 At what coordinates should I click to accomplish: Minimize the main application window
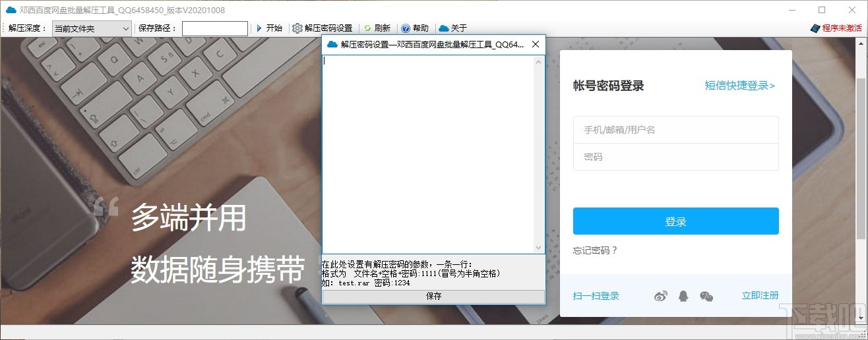(x=791, y=10)
